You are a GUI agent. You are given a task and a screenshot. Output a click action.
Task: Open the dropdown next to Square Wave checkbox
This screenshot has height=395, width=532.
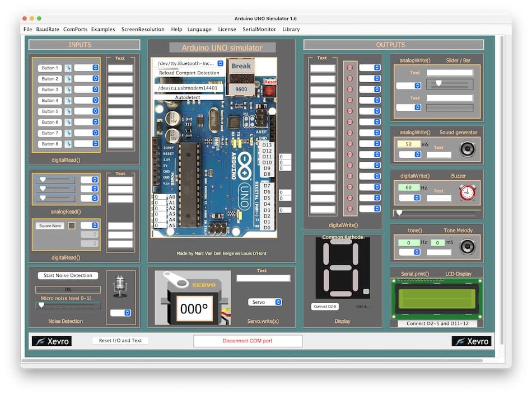pos(90,225)
